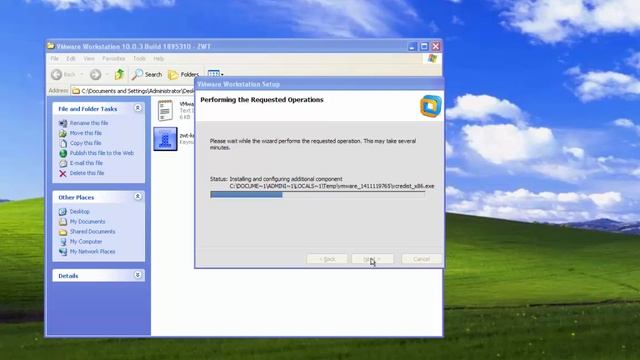This screenshot has width=640, height=360.
Task: Click the VMware logo in setup dialog
Action: [431, 106]
